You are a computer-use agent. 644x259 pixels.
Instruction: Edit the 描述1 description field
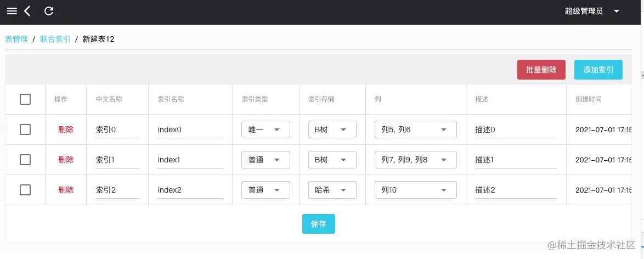click(516, 160)
